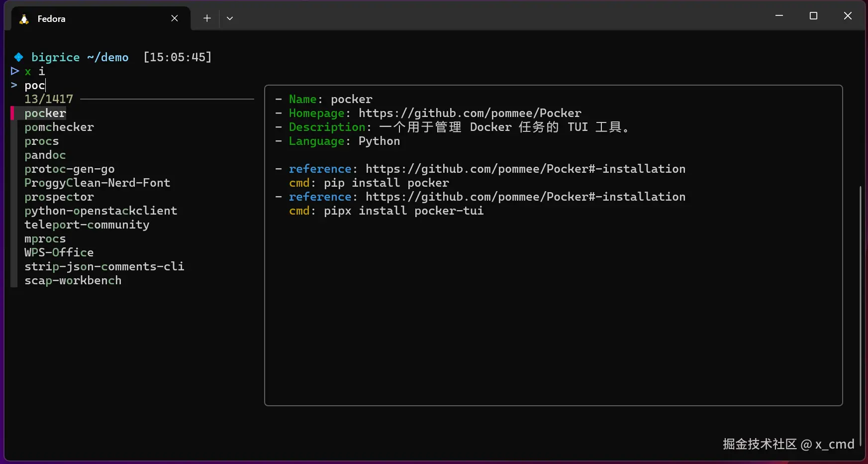Expand the new tab profile dropdown
The height and width of the screenshot is (464, 868).
(x=230, y=18)
